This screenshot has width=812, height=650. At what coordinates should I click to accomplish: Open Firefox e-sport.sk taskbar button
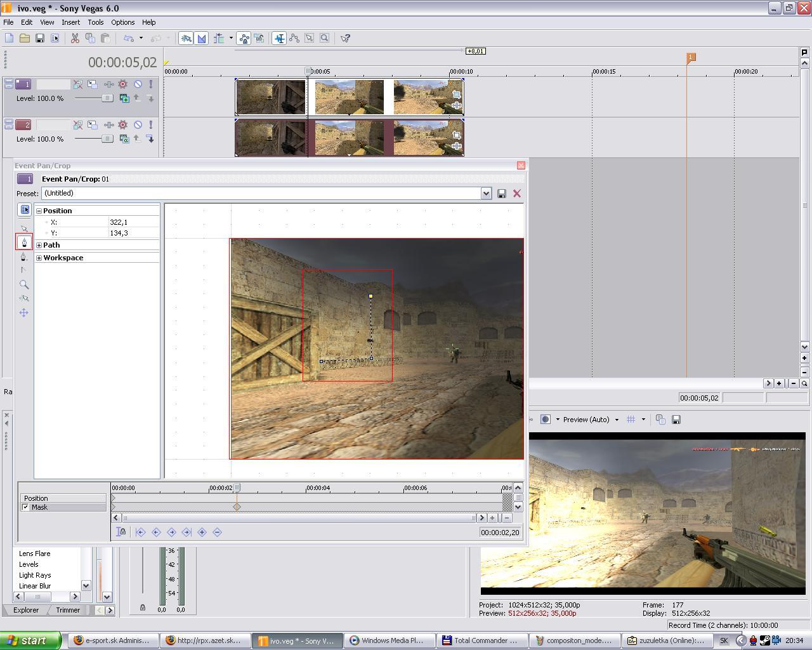click(x=112, y=640)
